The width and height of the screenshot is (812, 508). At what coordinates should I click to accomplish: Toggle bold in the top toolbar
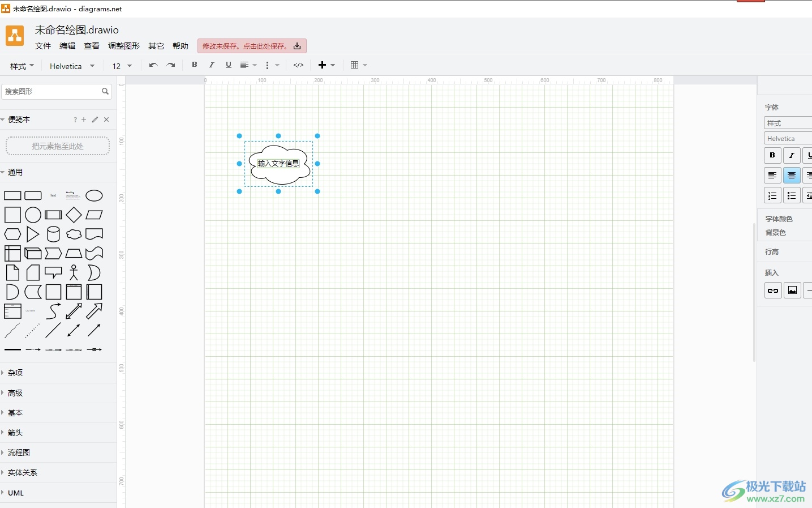tap(195, 65)
